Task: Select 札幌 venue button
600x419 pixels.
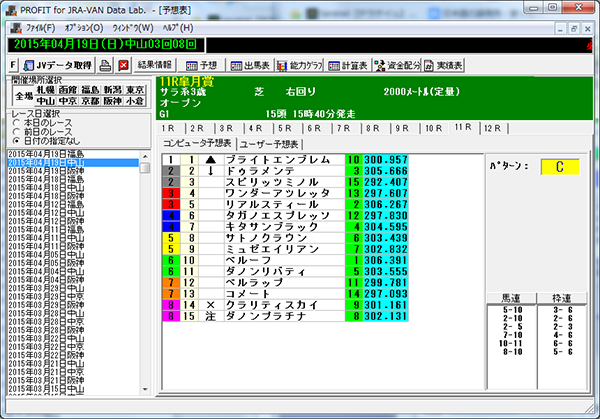Action: tap(46, 90)
